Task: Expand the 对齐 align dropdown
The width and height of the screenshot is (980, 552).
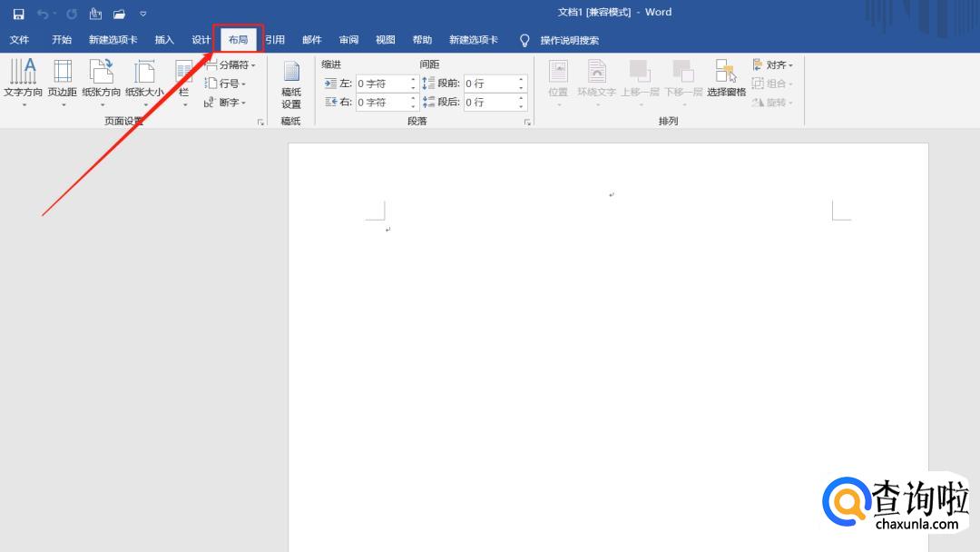Action: [x=773, y=65]
